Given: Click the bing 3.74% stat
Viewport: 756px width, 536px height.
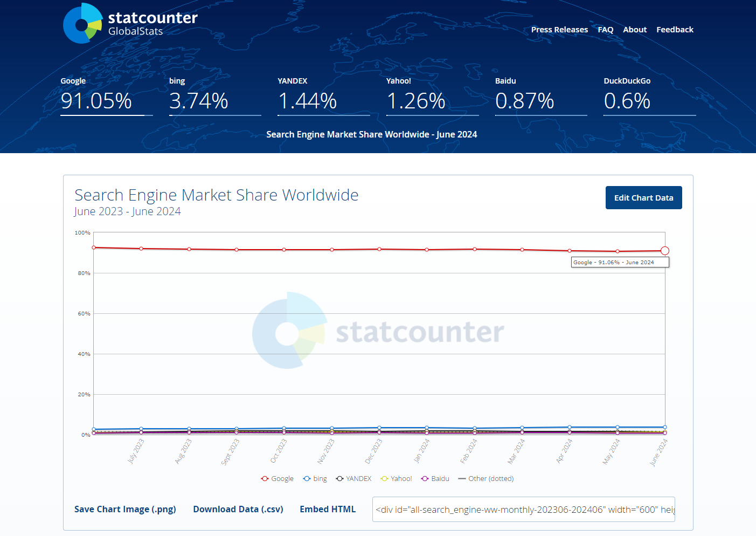Looking at the screenshot, I should (x=215, y=95).
